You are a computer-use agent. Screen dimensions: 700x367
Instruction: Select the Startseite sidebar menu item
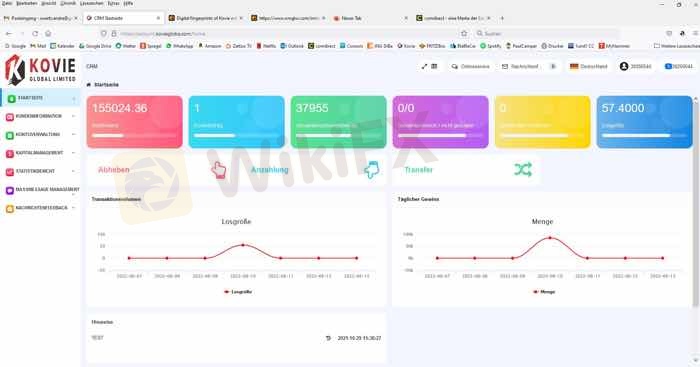click(40, 98)
